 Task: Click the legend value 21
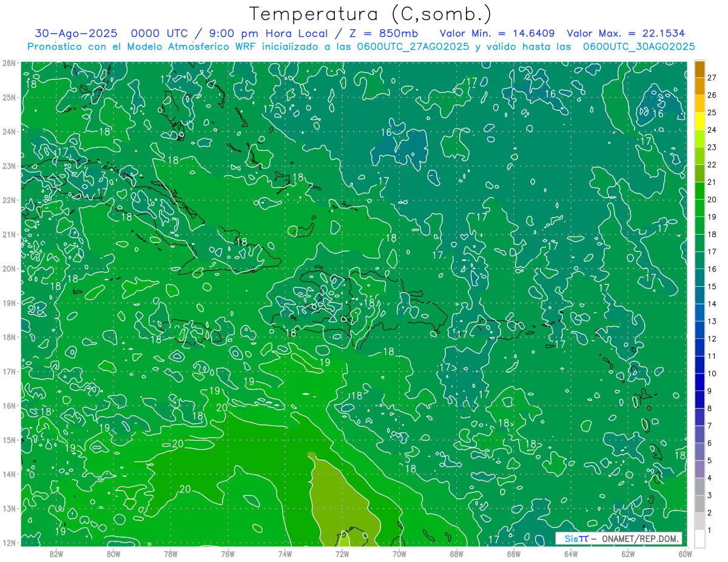pos(712,182)
